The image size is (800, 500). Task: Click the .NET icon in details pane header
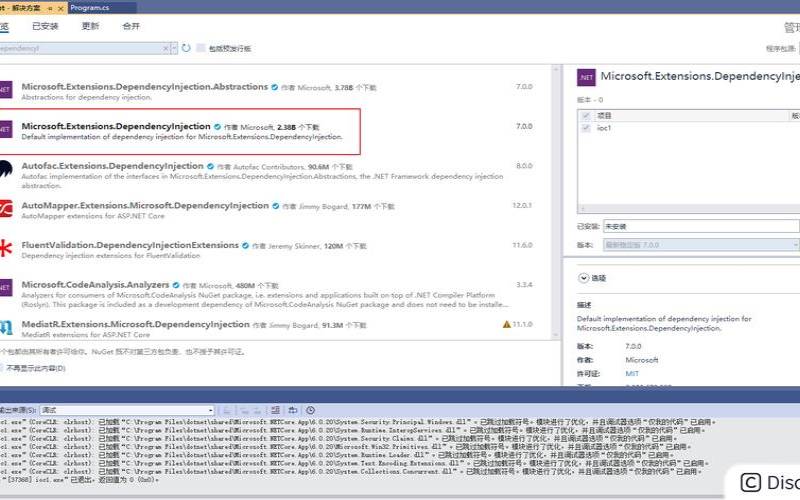click(x=586, y=78)
